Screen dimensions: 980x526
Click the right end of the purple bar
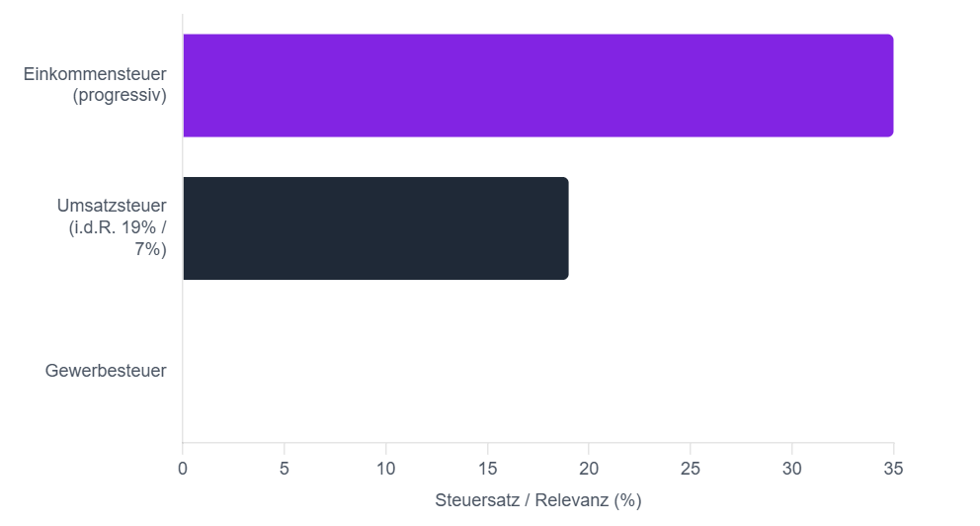click(x=890, y=86)
